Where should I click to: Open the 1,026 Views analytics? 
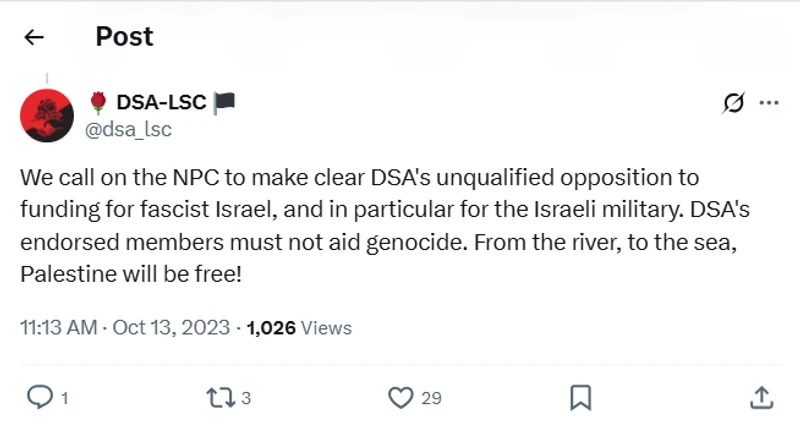click(299, 327)
